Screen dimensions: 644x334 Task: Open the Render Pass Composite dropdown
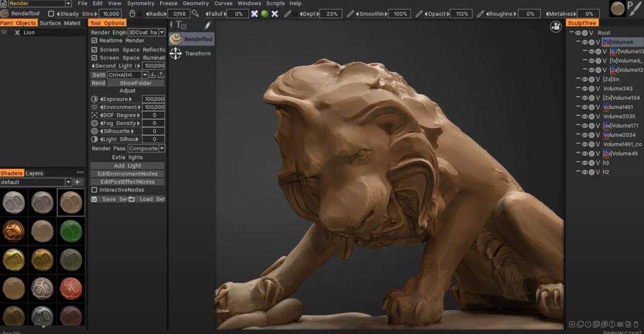pyautogui.click(x=146, y=149)
